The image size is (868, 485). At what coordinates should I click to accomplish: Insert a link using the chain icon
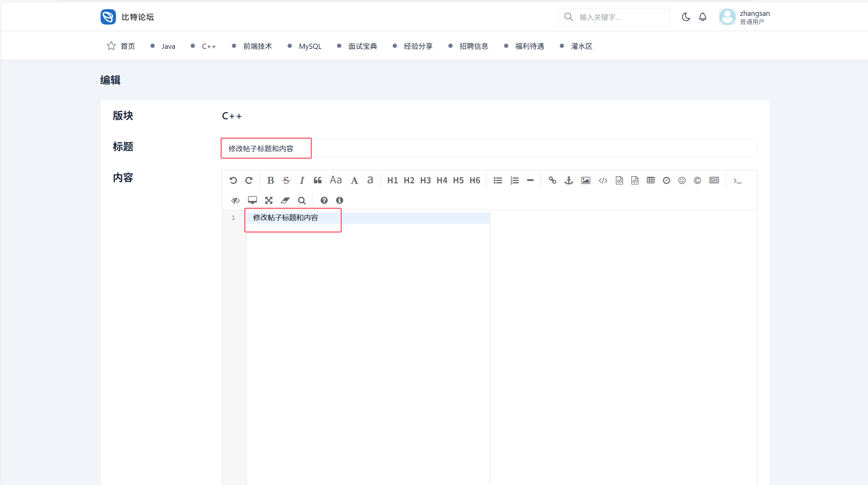[x=552, y=180]
